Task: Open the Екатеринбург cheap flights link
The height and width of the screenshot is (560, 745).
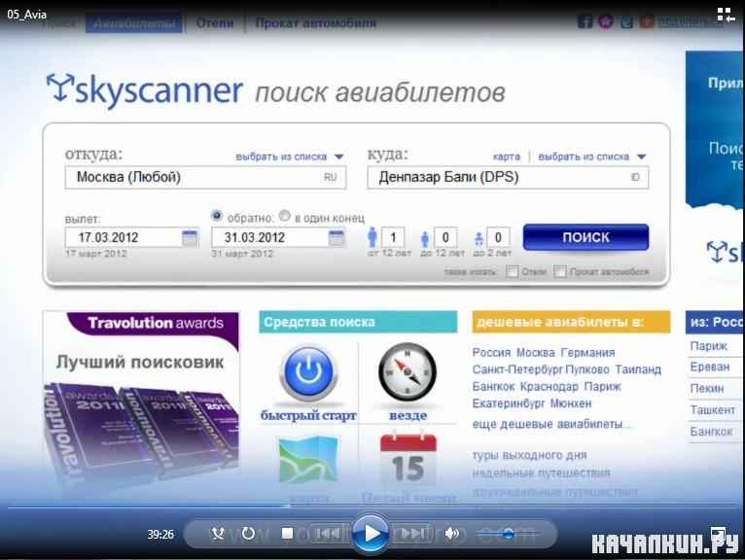Action: (508, 403)
